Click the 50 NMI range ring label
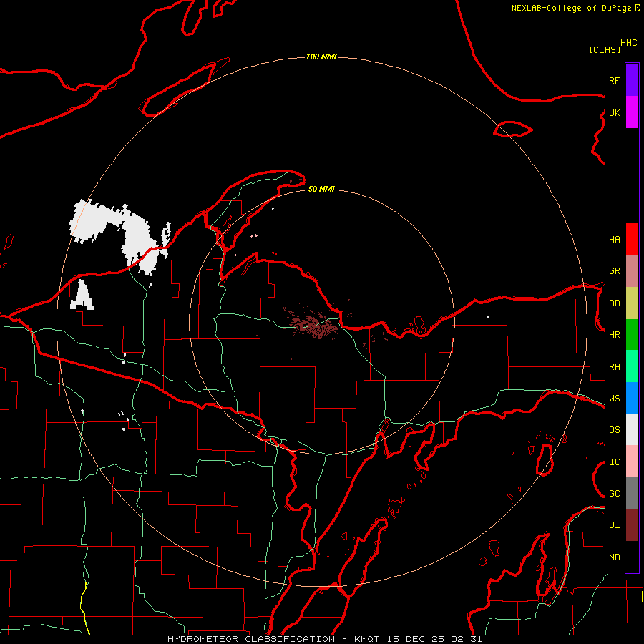The width and height of the screenshot is (644, 644). (321, 190)
